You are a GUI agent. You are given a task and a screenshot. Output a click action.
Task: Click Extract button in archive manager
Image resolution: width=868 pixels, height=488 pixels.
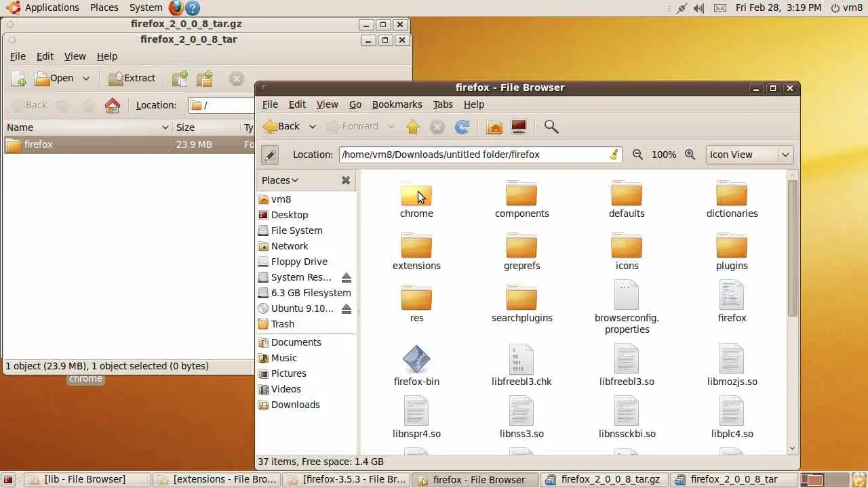pos(132,79)
